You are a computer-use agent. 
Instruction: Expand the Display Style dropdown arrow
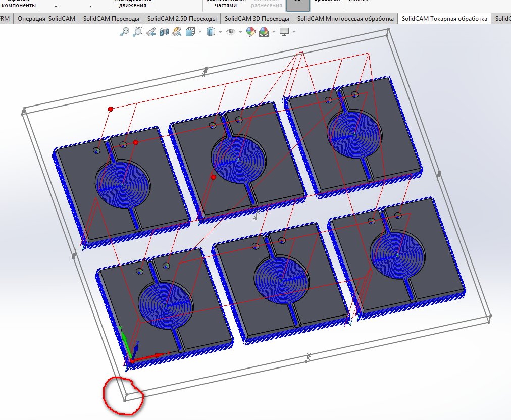(221, 32)
